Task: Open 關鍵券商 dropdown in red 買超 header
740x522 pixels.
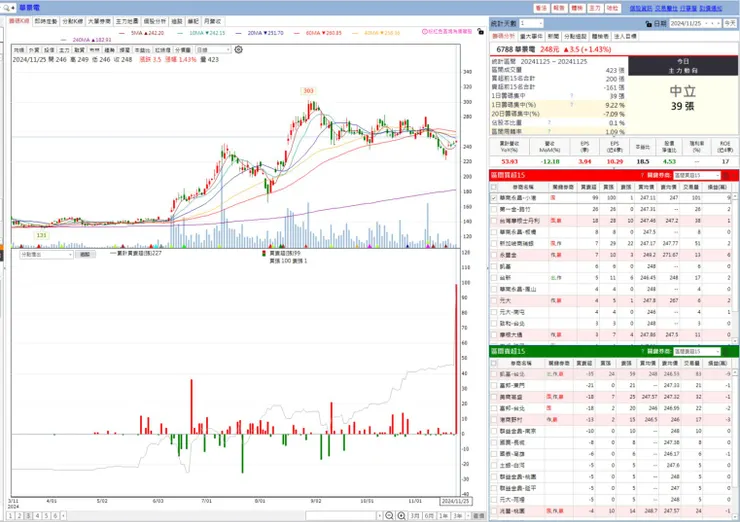Action: coord(697,176)
